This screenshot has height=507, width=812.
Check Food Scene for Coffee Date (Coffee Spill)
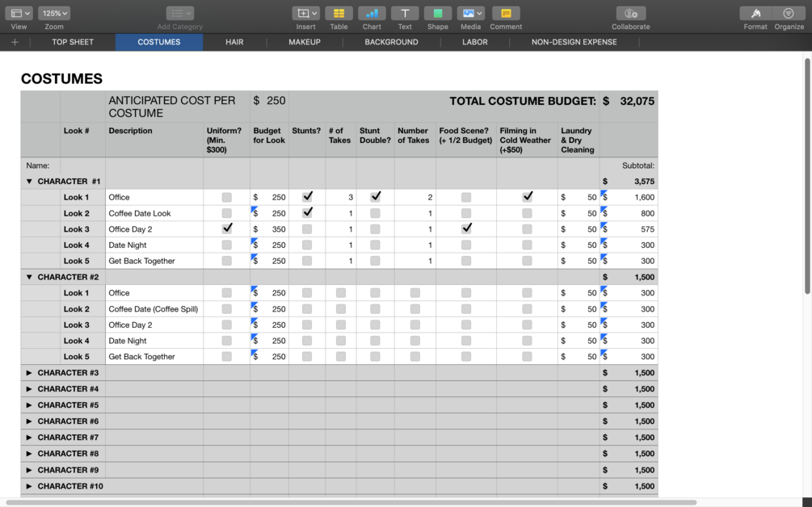pyautogui.click(x=466, y=309)
